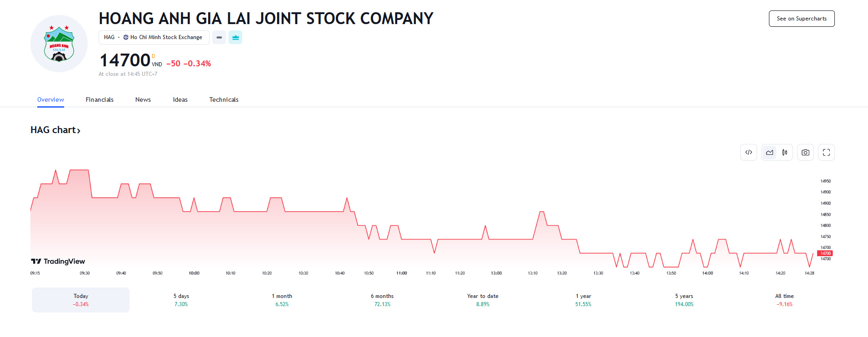The height and width of the screenshot is (337, 868).
Task: Choose the Year to date range
Action: 483,300
